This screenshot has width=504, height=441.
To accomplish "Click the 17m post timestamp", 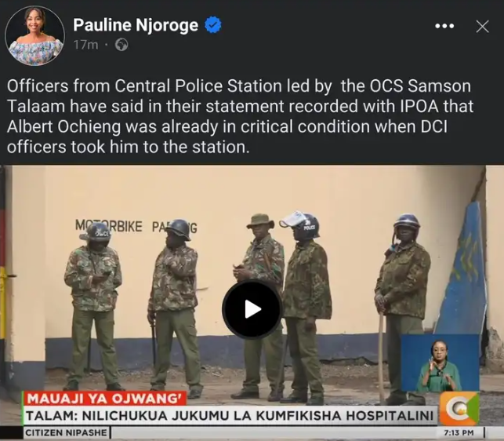I will click(85, 45).
